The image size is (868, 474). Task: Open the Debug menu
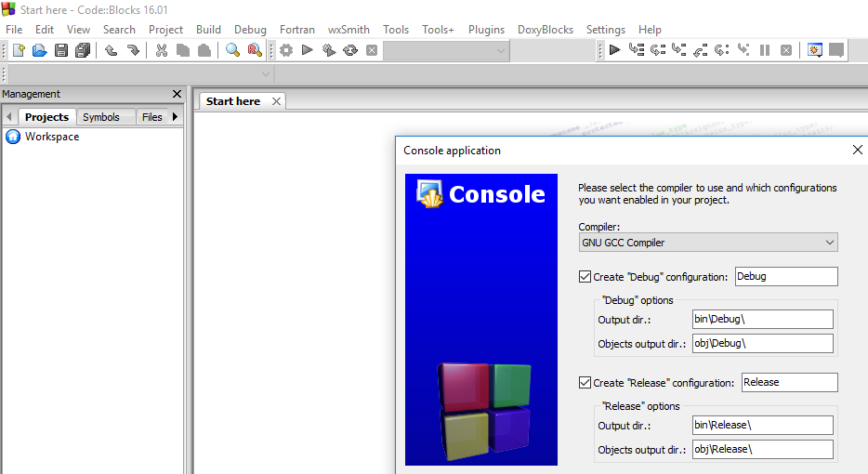click(250, 30)
